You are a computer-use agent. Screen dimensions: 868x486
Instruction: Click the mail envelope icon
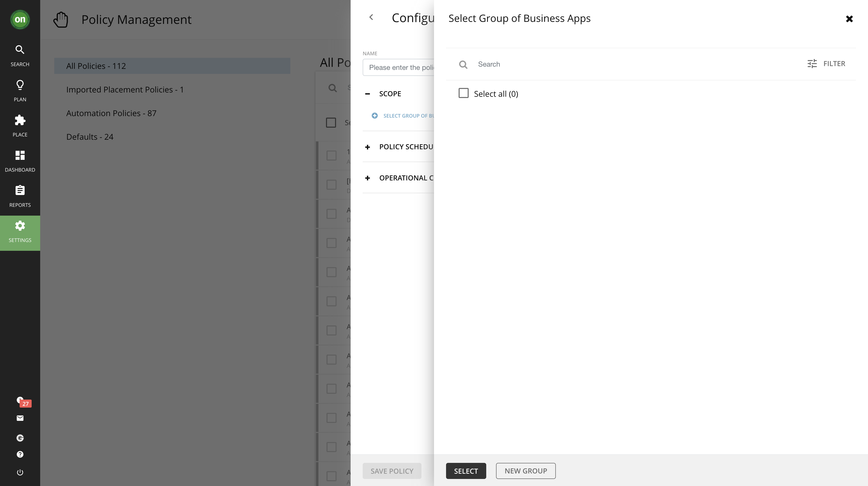click(x=20, y=418)
